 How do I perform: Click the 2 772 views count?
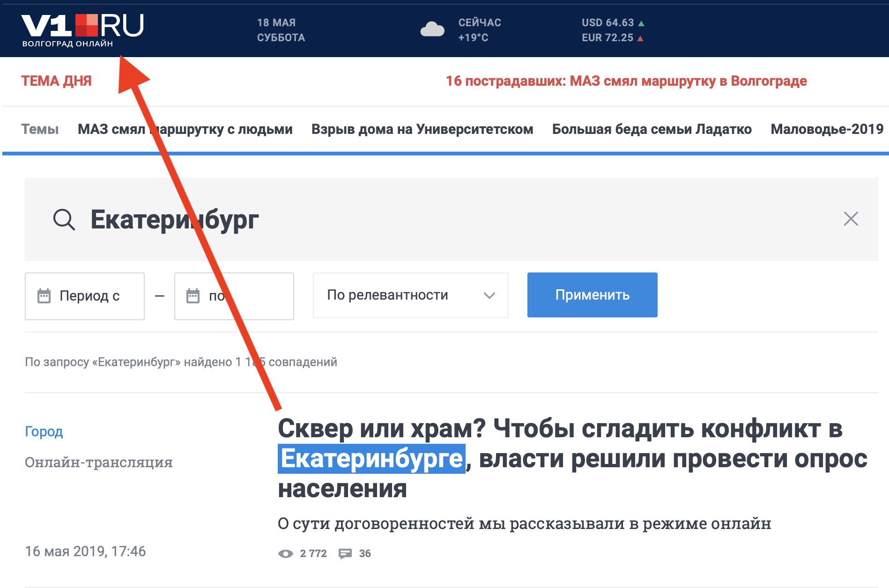click(313, 554)
